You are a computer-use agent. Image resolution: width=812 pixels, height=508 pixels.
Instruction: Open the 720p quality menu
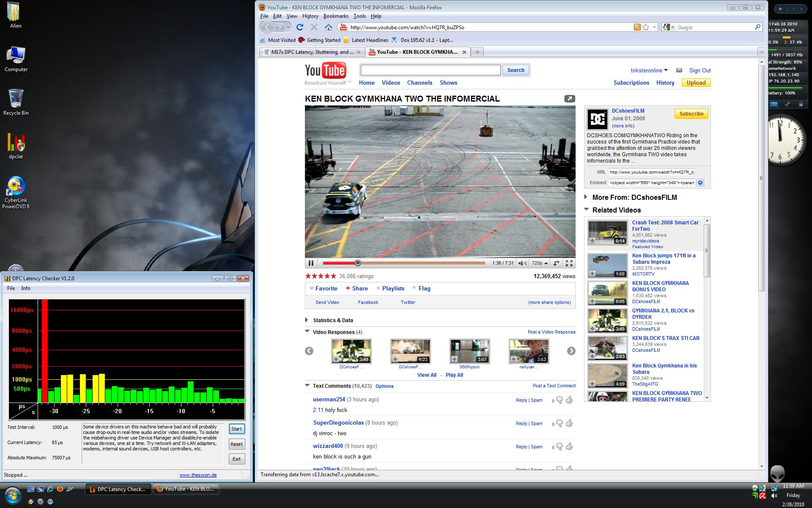(540, 263)
